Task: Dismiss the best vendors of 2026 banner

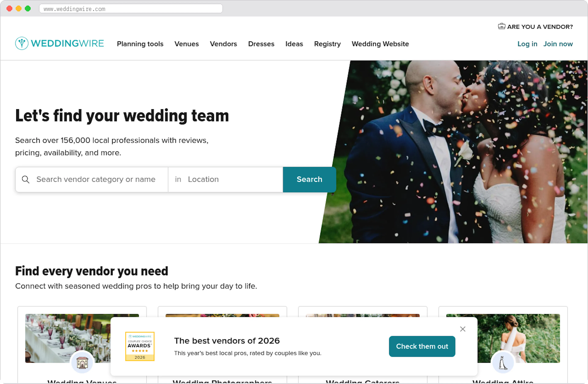Action: (462, 329)
